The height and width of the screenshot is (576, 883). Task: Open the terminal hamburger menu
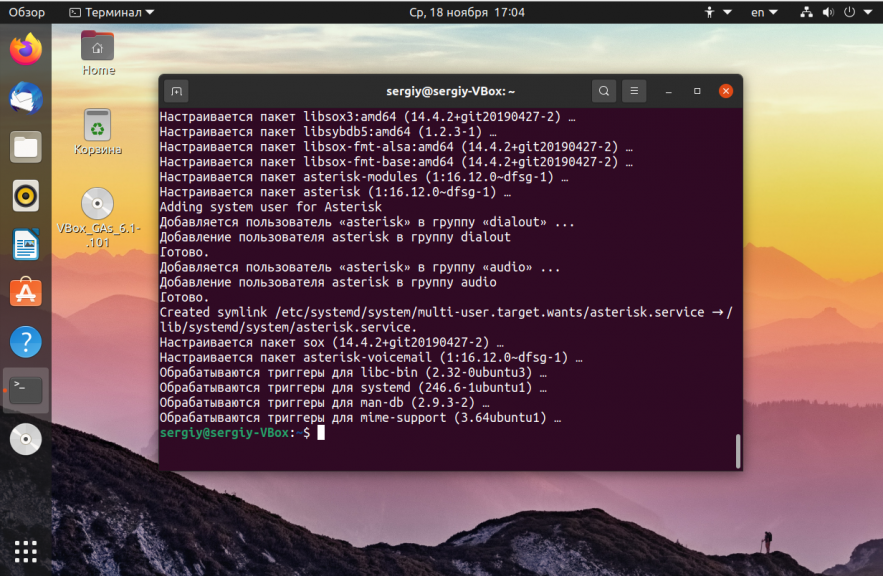coord(634,91)
